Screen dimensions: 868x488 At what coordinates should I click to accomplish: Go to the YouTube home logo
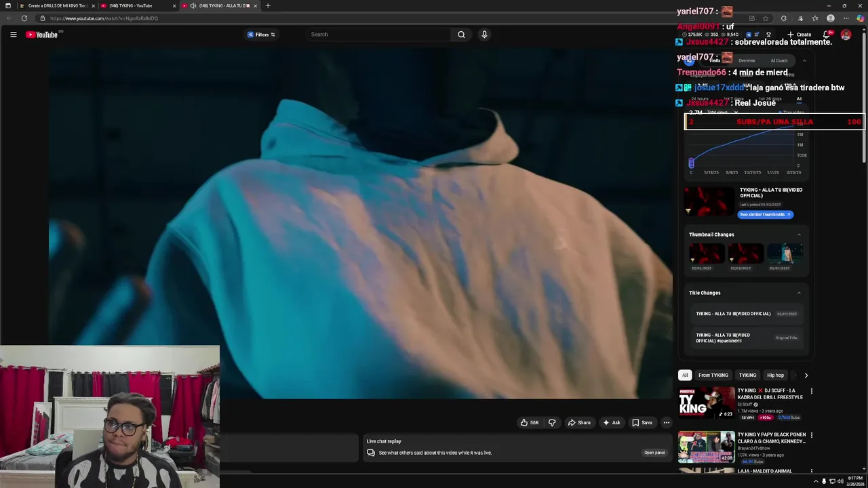point(42,35)
